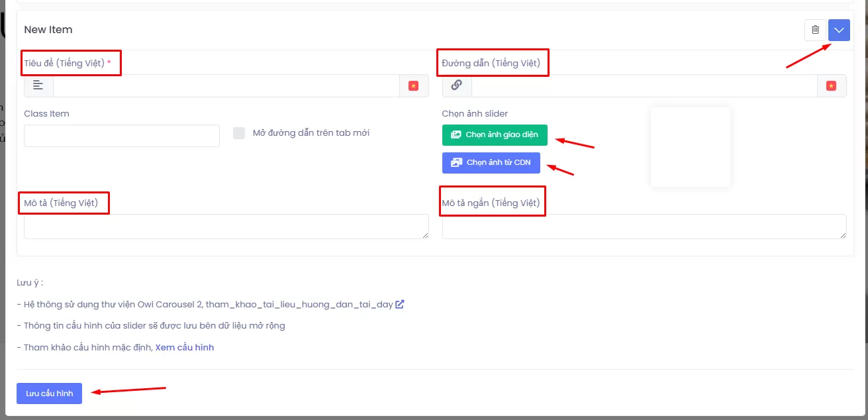Enable the Mở đường dẫn trên tab mới checkbox
868x420 pixels.
pyautogui.click(x=239, y=133)
